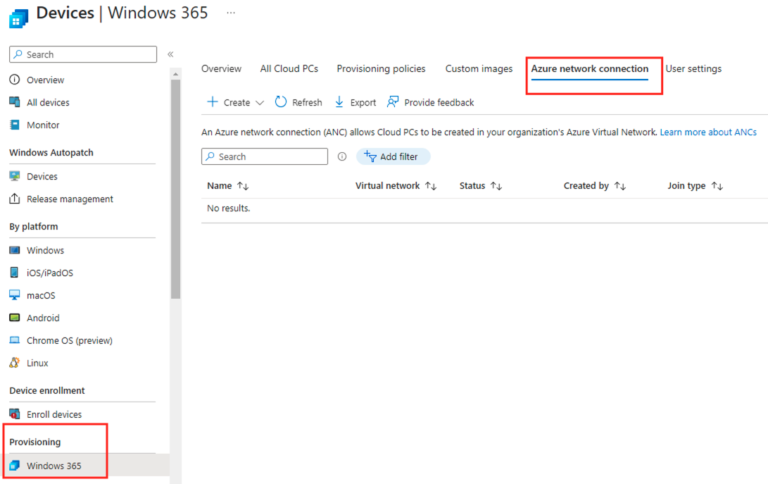Sort by Virtual network using the arrows

point(431,186)
